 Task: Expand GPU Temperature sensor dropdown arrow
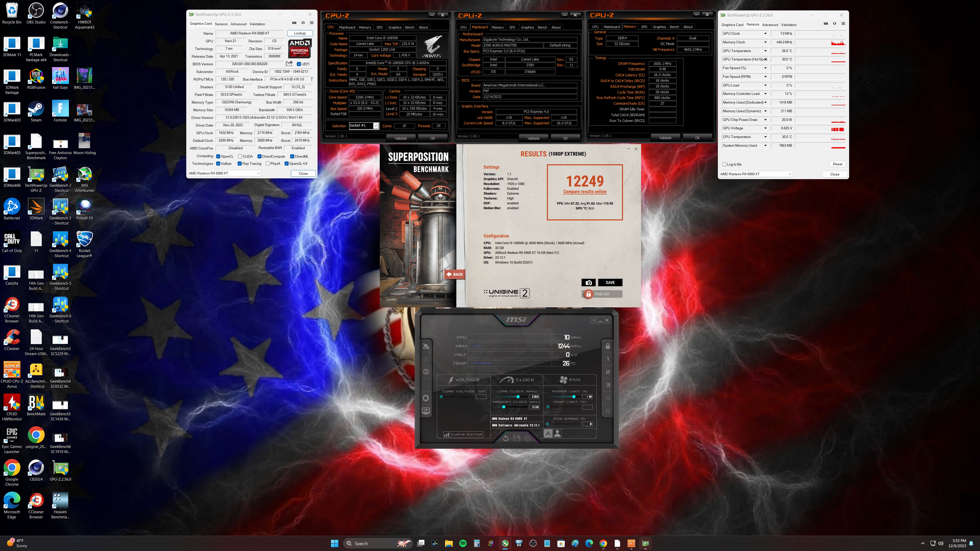(x=765, y=51)
